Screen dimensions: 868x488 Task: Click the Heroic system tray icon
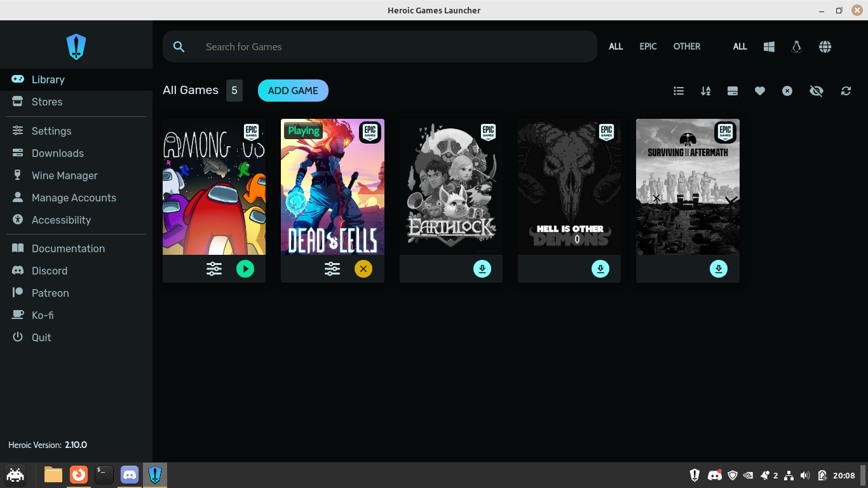click(x=695, y=475)
